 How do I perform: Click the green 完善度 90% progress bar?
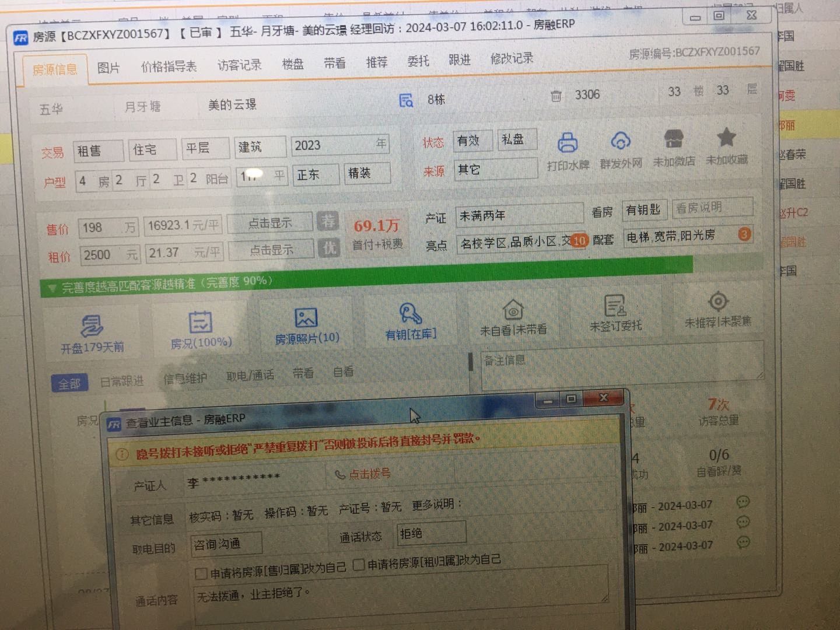pyautogui.click(x=367, y=276)
